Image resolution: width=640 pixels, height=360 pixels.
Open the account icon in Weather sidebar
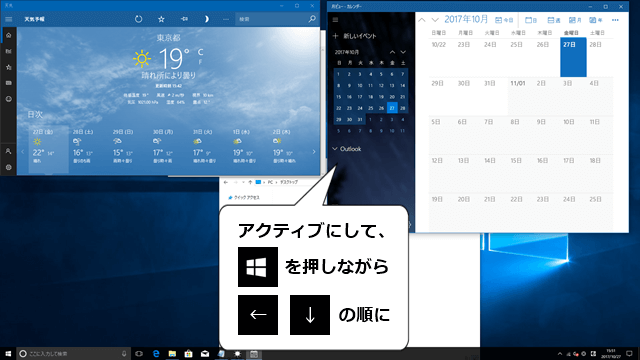(9, 151)
